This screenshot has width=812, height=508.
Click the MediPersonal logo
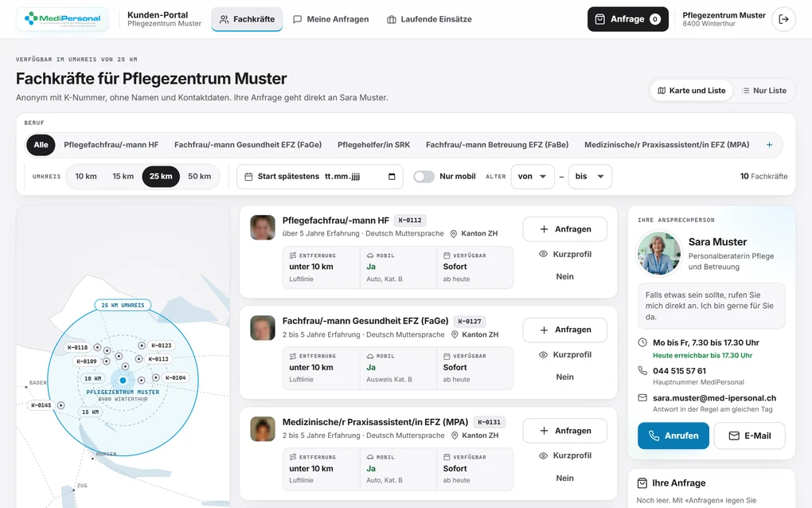[63, 19]
